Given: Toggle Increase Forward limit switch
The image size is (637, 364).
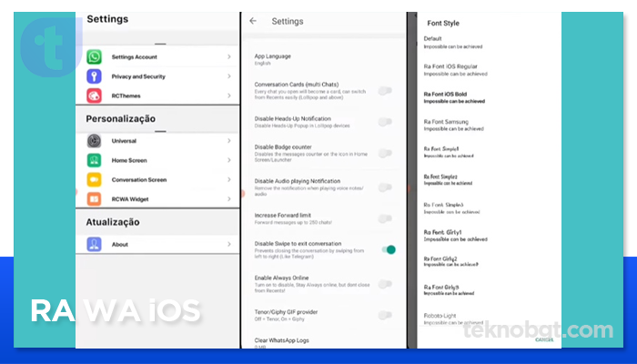Looking at the screenshot, I should click(385, 218).
